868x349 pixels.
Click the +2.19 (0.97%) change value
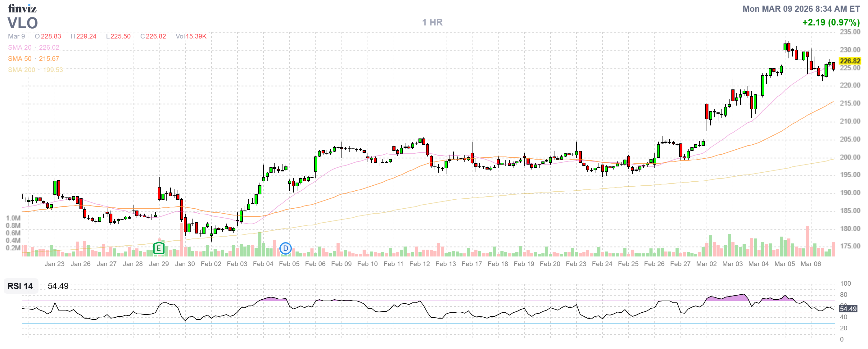pyautogui.click(x=831, y=23)
